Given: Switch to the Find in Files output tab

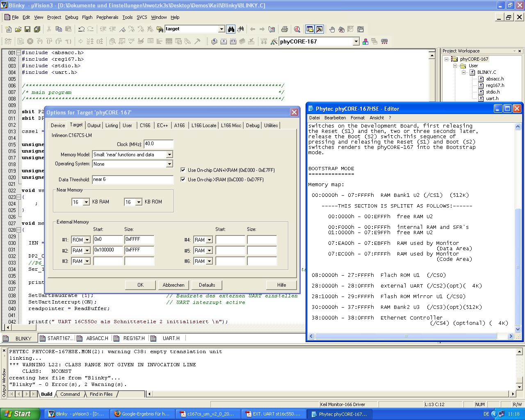Looking at the screenshot, I should tap(101, 394).
